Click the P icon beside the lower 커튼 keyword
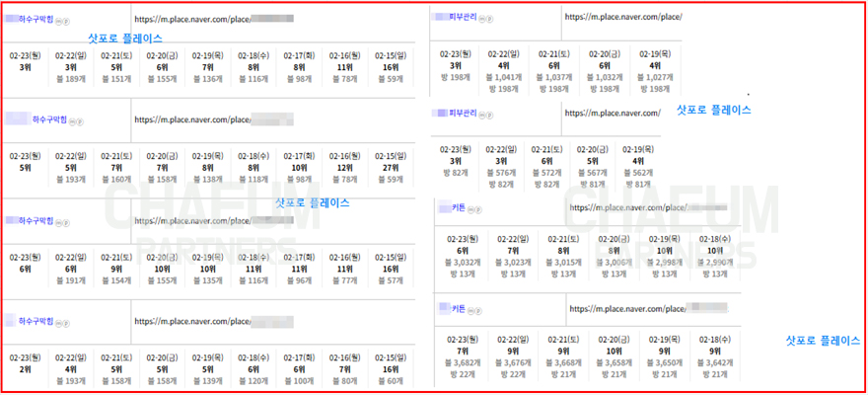Image resolution: width=868 pixels, height=395 pixels. (478, 309)
